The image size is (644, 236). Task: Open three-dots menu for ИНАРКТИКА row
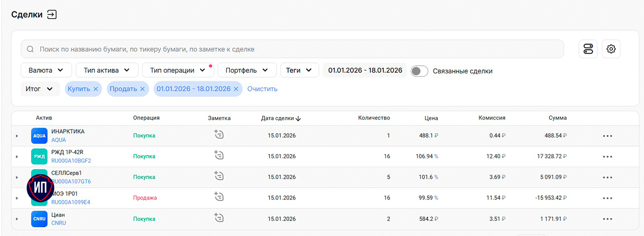607,136
